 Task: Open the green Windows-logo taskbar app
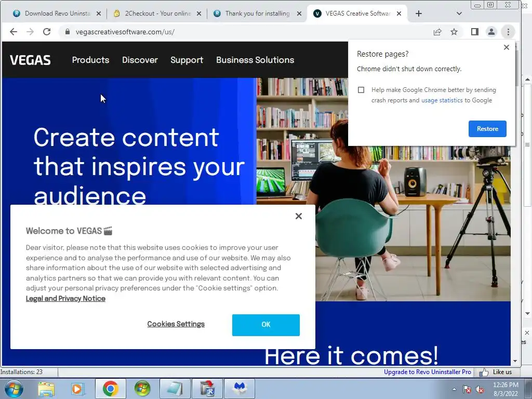tap(142, 389)
